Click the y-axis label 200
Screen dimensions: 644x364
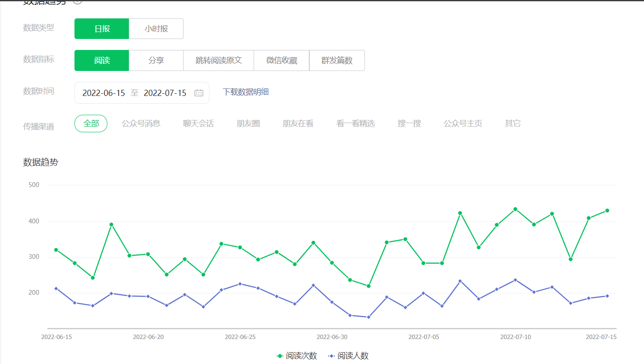34,293
